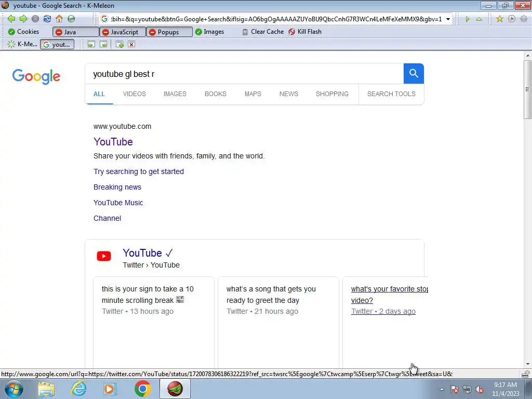Open a new tab with plus icon

coord(119,44)
